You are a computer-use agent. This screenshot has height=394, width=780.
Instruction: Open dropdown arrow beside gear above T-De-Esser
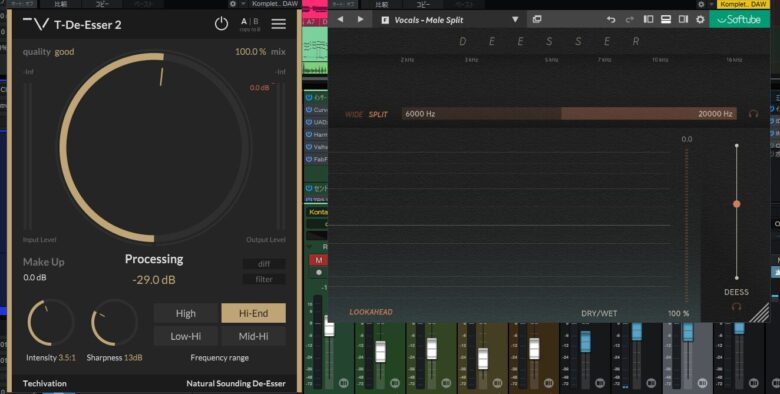pos(243,3)
